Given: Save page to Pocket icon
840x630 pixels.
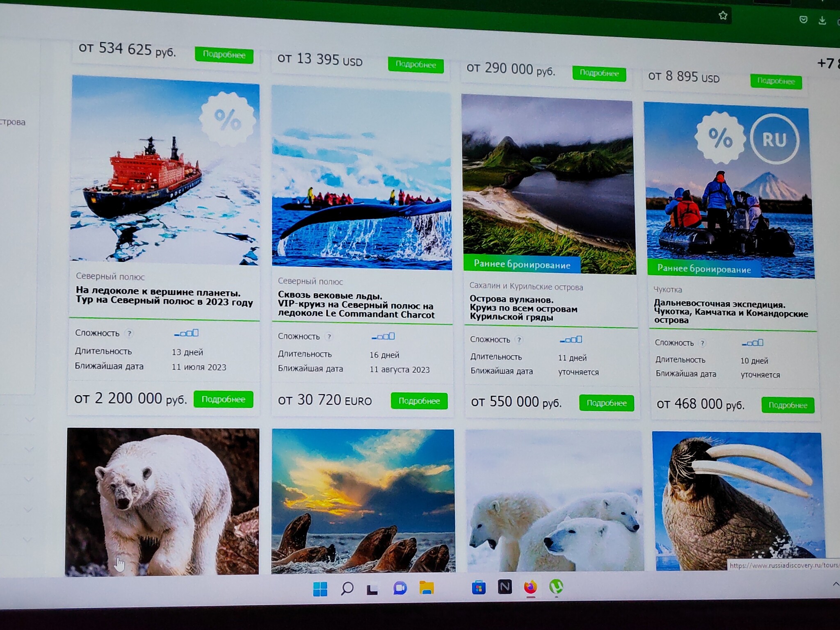Looking at the screenshot, I should [803, 19].
